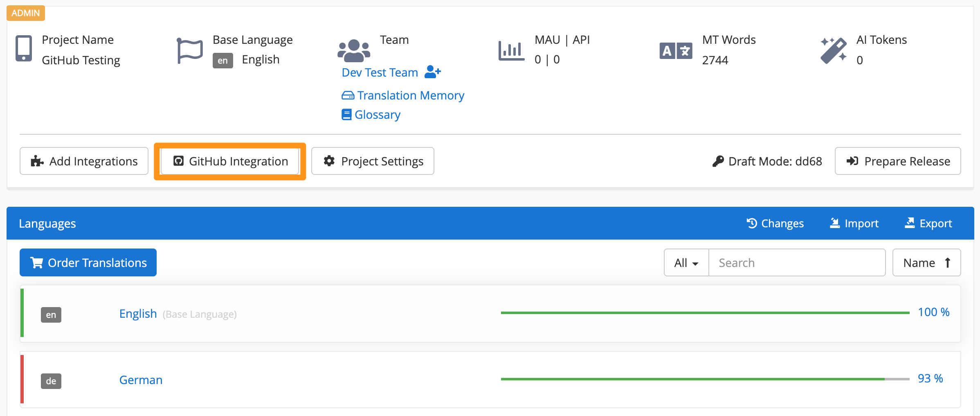The width and height of the screenshot is (980, 416).
Task: Click the add team member icon
Action: (432, 72)
